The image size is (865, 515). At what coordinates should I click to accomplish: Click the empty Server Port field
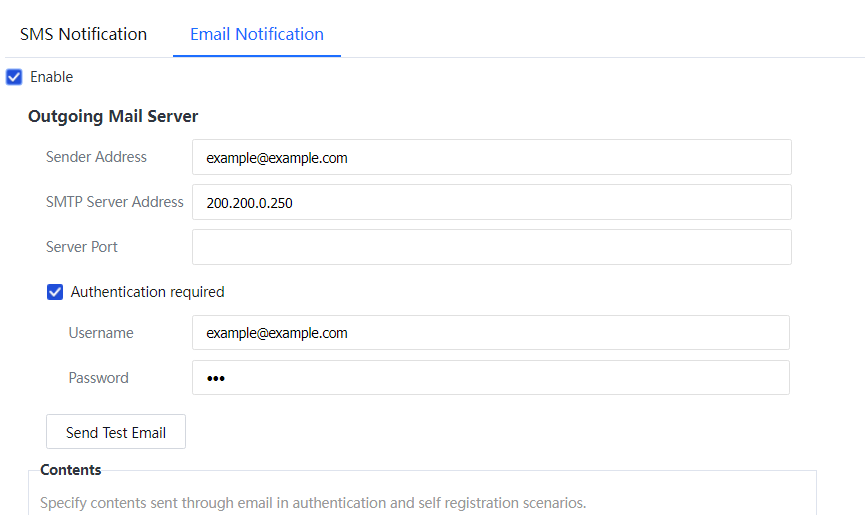491,247
